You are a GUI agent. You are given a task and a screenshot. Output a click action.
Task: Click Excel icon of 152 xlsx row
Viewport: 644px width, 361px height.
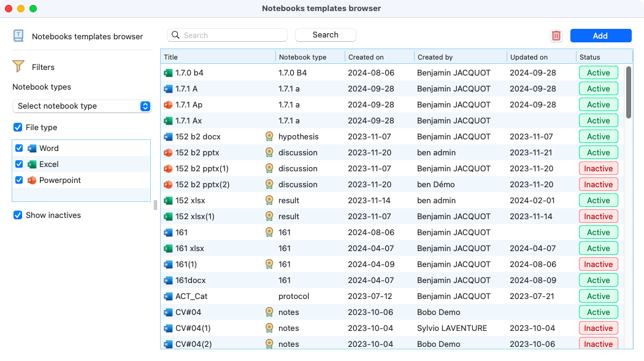click(168, 201)
